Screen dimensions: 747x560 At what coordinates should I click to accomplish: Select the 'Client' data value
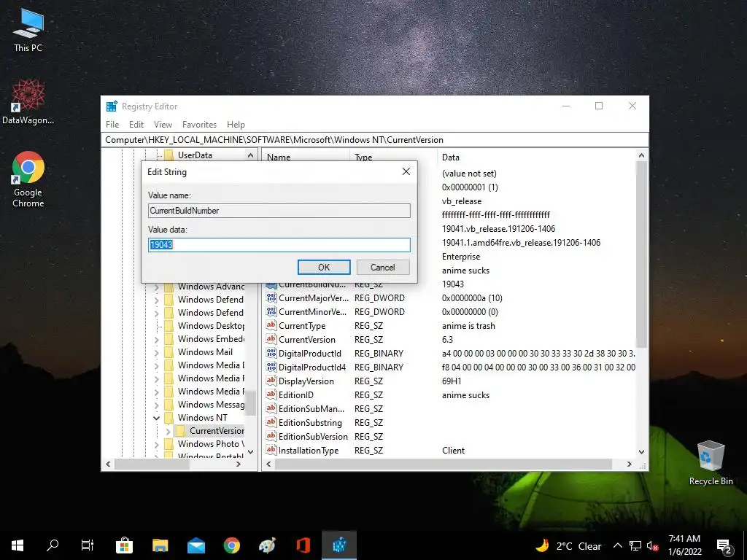(x=453, y=451)
